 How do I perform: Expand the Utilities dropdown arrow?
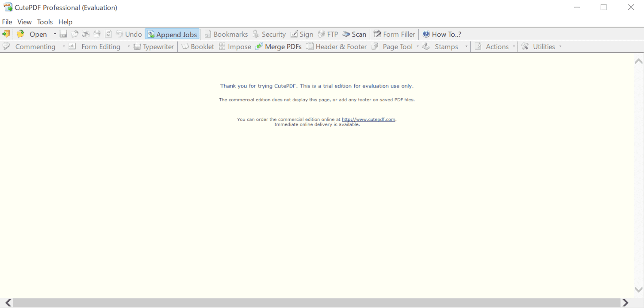(x=560, y=46)
